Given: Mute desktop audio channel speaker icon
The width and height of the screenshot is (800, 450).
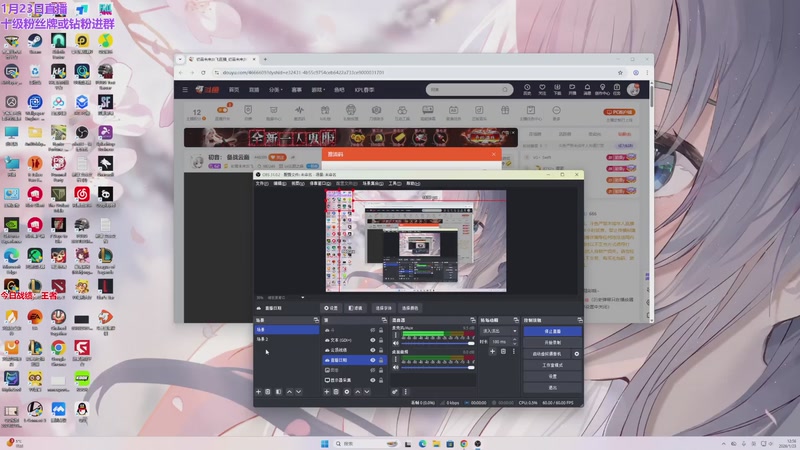Looking at the screenshot, I should (395, 367).
